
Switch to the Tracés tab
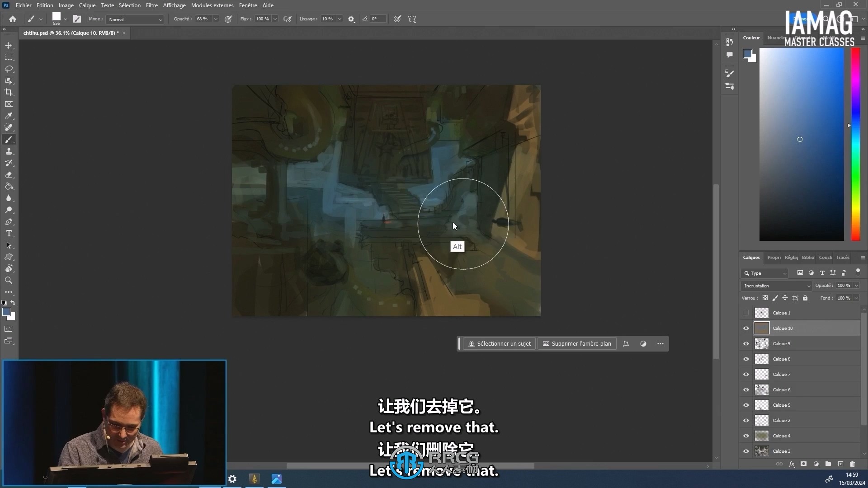tap(843, 258)
